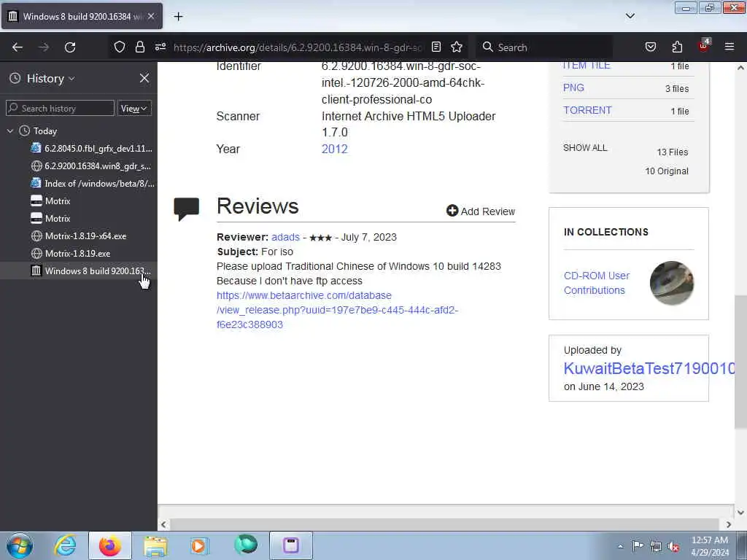The image size is (747, 560).
Task: Open history entry Motrix-1.8.19.exe
Action: pos(71,253)
